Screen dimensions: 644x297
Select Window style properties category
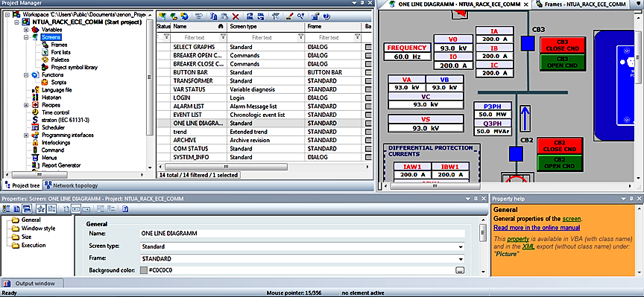pos(38,228)
